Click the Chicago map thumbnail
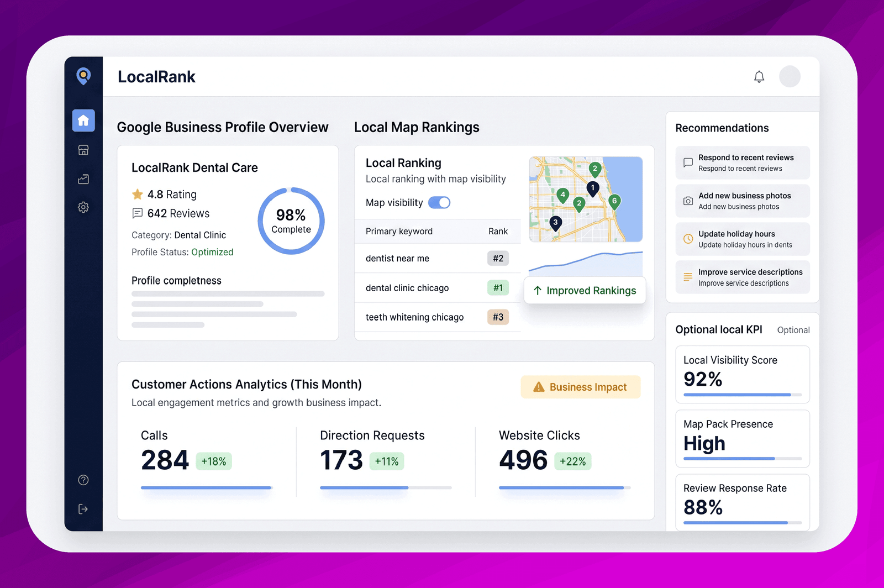 coord(586,200)
